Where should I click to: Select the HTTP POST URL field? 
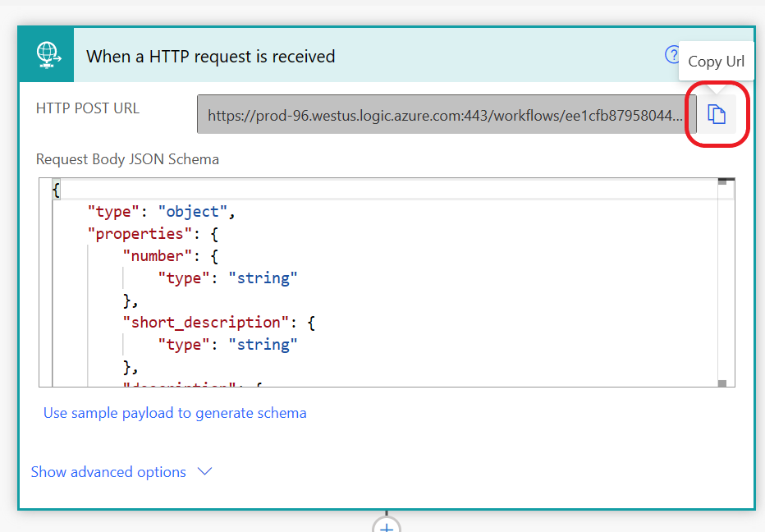click(x=447, y=115)
